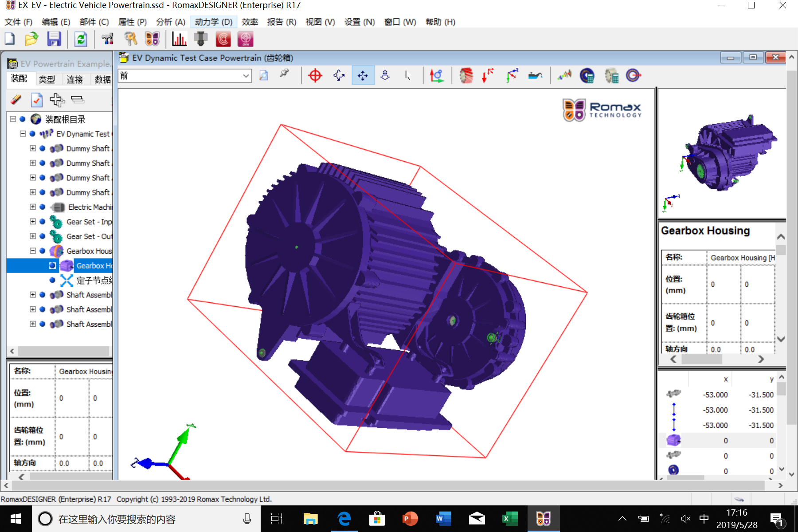
Task: Click the pink DYN dynamics icon
Action: [x=245, y=39]
